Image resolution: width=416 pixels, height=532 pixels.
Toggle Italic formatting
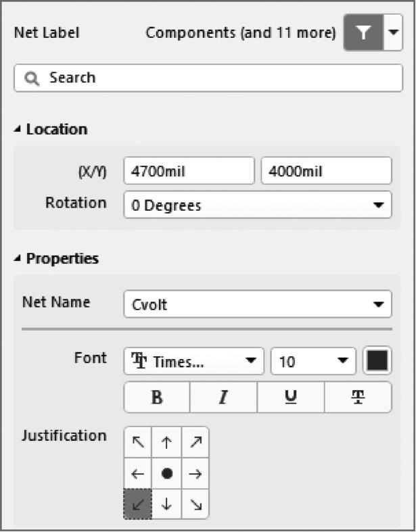pos(223,397)
